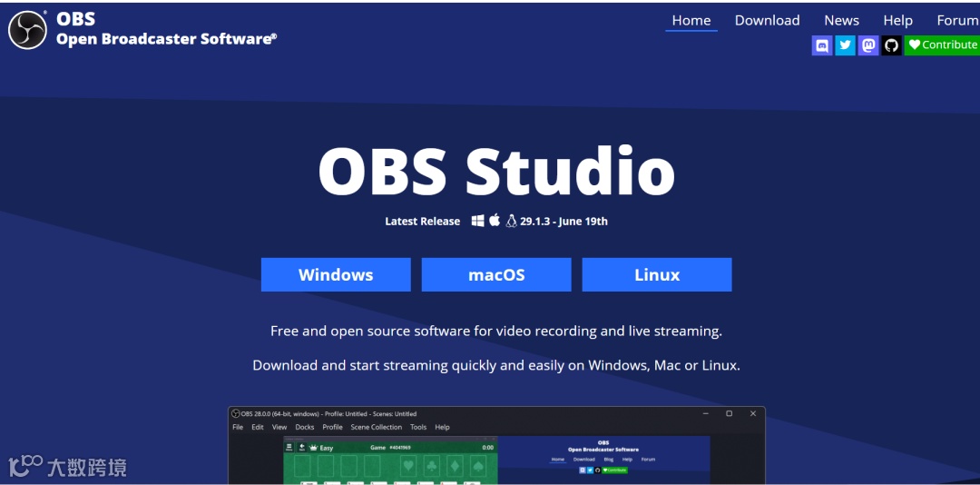Click the Latest Release label

click(423, 221)
